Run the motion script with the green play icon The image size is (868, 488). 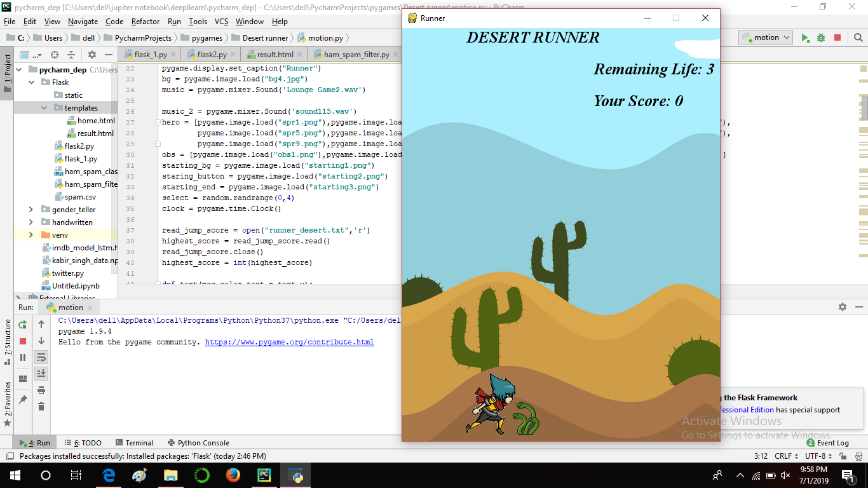pos(806,37)
